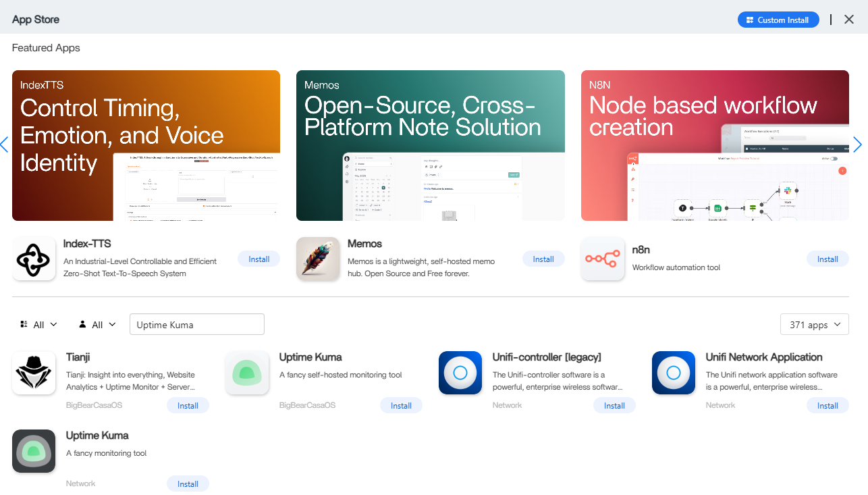Click the BigBearCasaOS Uptime Kuma icon
The image size is (868, 495).
pyautogui.click(x=247, y=373)
